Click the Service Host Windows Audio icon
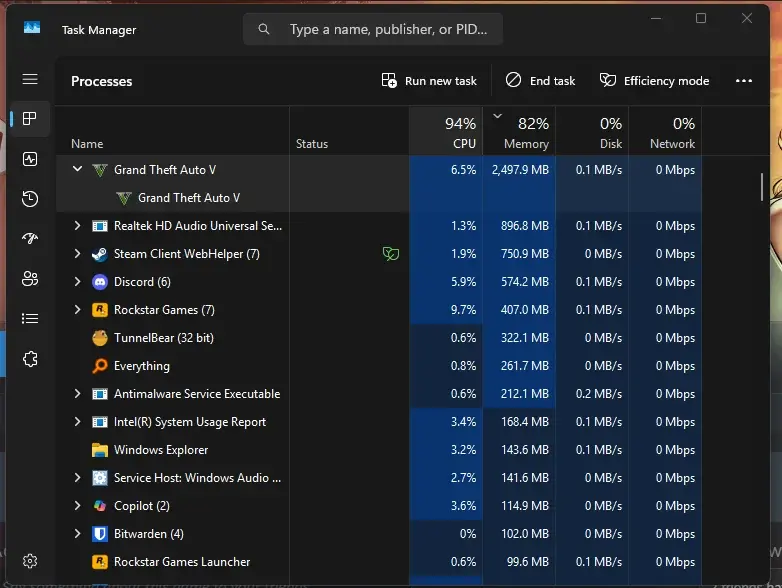 (100, 478)
